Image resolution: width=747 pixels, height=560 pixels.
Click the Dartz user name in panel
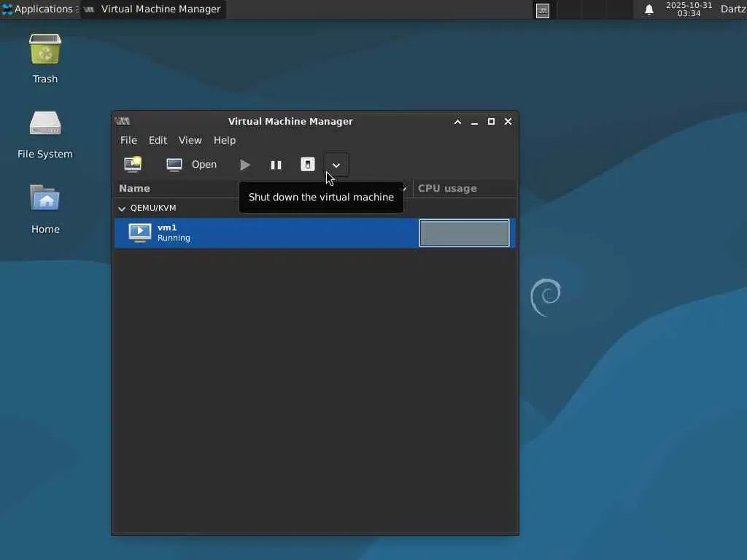(x=733, y=9)
